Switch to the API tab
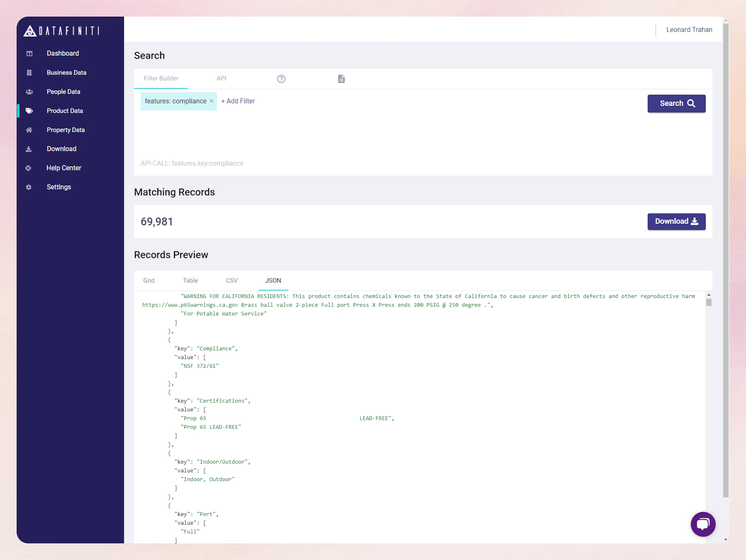746x560 pixels. tap(221, 78)
